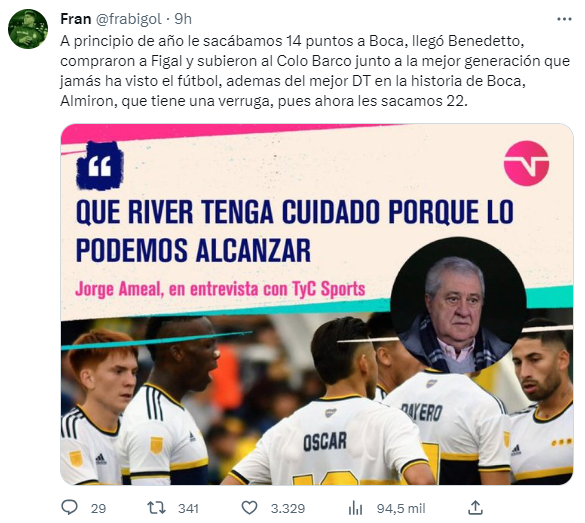The image size is (585, 523).
Task: Click the 3.329 likes count
Action: coord(288,508)
